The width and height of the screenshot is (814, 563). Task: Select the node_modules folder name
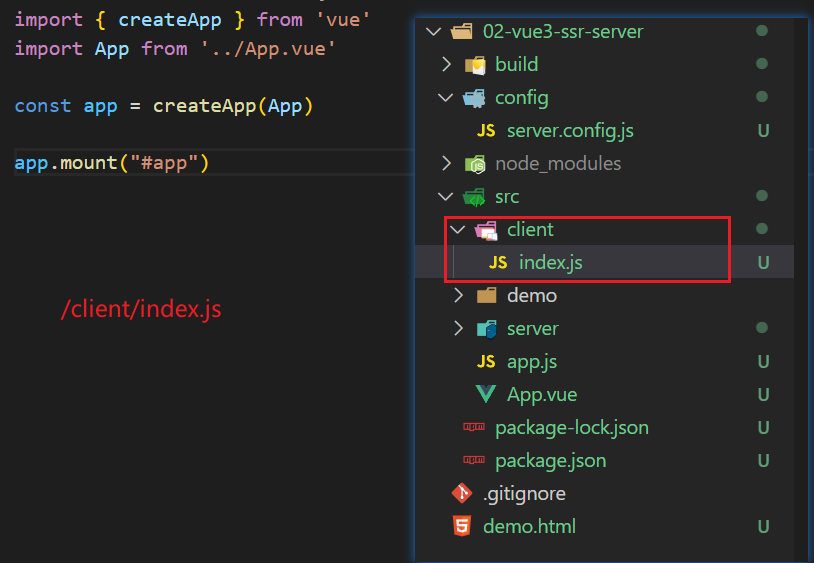click(558, 164)
